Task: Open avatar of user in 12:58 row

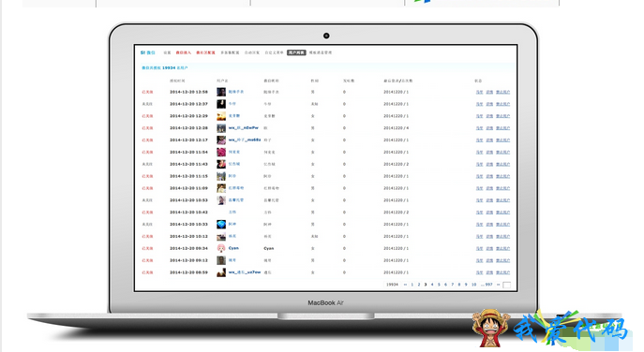Action: click(x=221, y=92)
